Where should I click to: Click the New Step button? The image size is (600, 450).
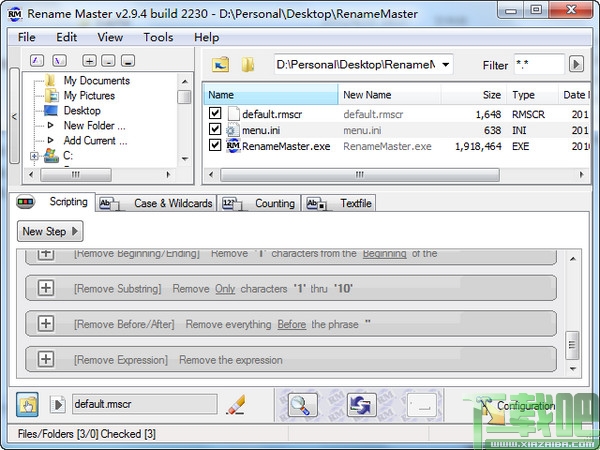[50, 231]
